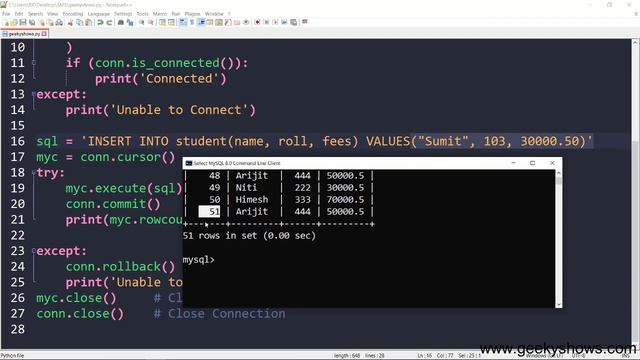Open the Function List panel icon
The image size is (640, 360).
point(228,22)
